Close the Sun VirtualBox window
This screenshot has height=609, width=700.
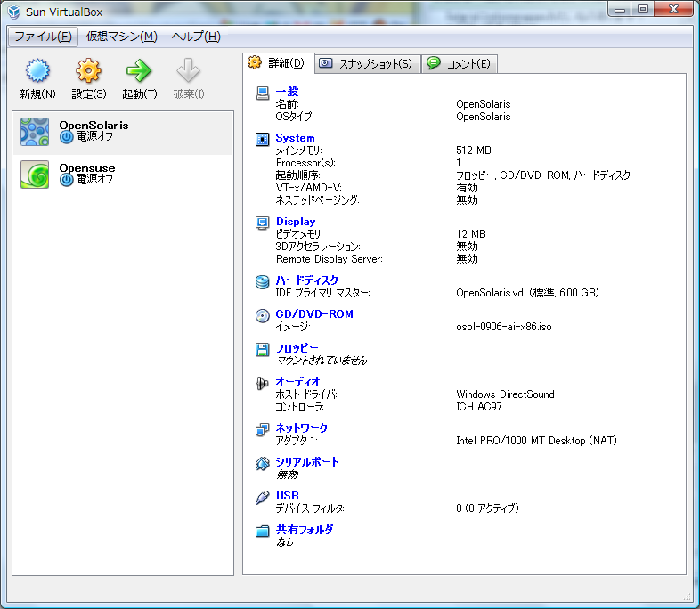point(673,10)
